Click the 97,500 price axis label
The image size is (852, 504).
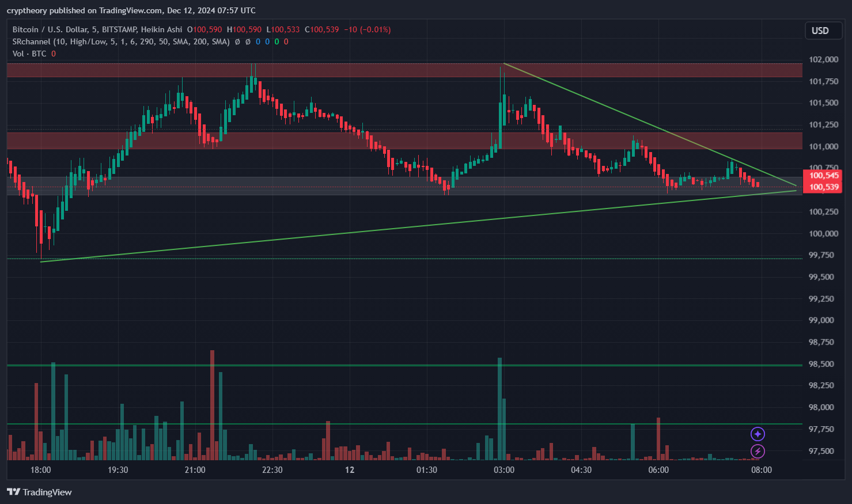[821, 451]
